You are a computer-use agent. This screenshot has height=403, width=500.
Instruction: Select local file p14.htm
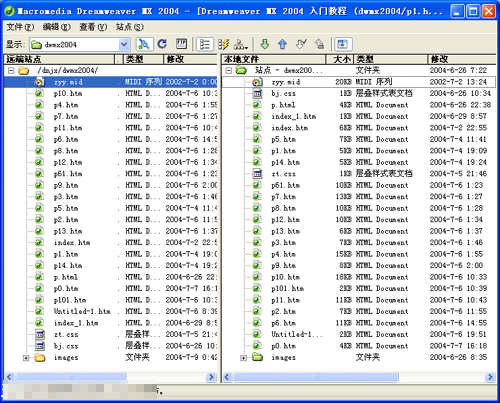285,162
